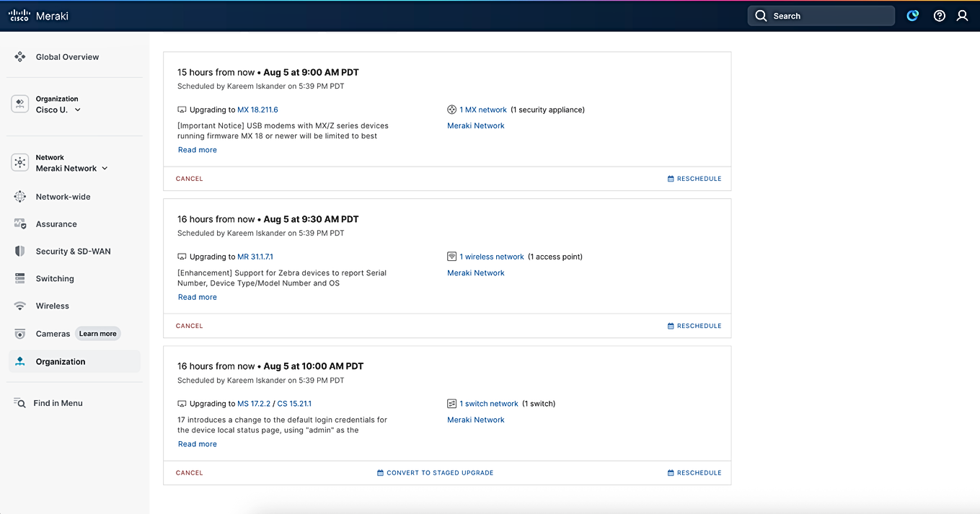980x514 pixels.
Task: Open the help question mark icon
Action: 939,15
